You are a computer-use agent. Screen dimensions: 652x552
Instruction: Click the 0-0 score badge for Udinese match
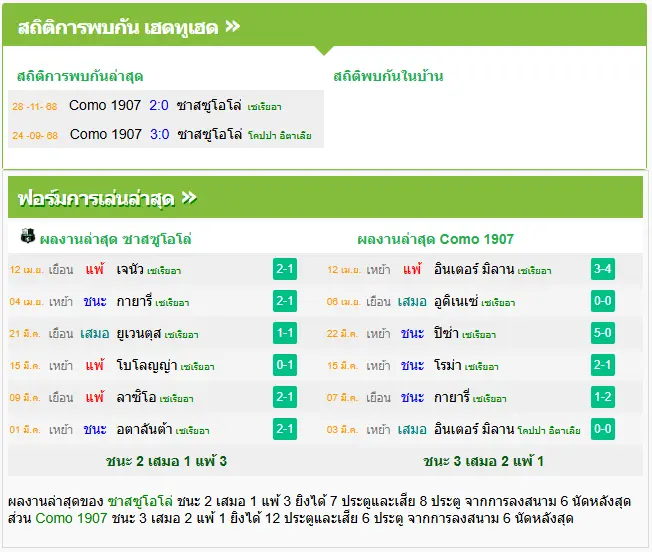(603, 301)
